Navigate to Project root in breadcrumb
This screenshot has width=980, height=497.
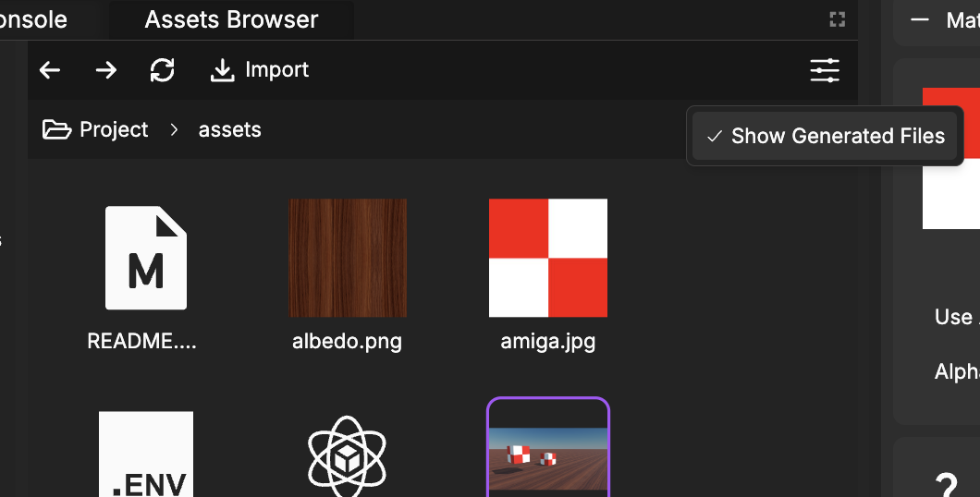pyautogui.click(x=95, y=130)
